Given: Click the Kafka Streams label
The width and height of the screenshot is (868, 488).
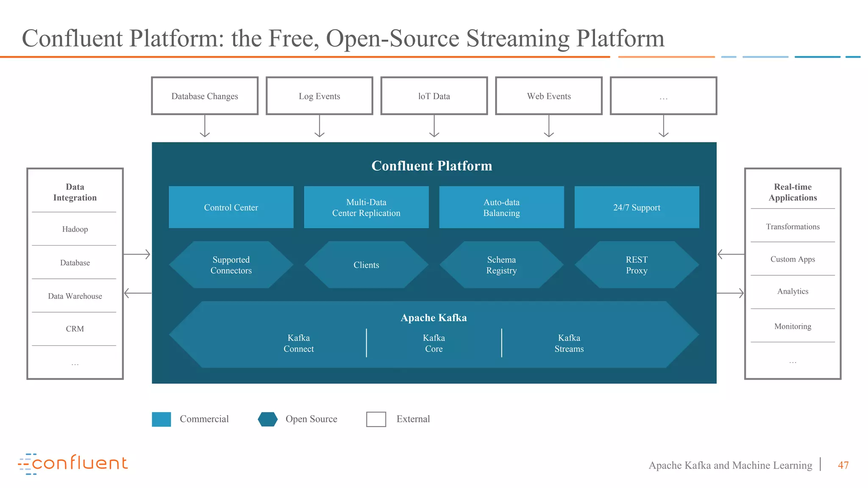Looking at the screenshot, I should [569, 343].
